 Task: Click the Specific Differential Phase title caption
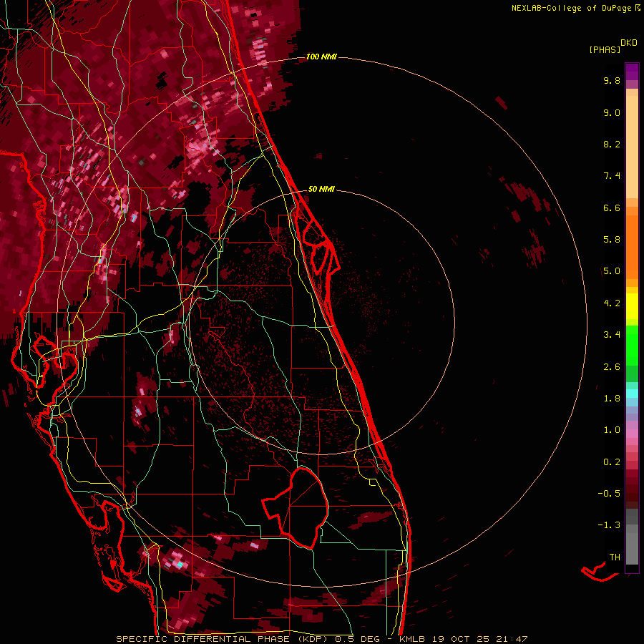(x=321, y=639)
